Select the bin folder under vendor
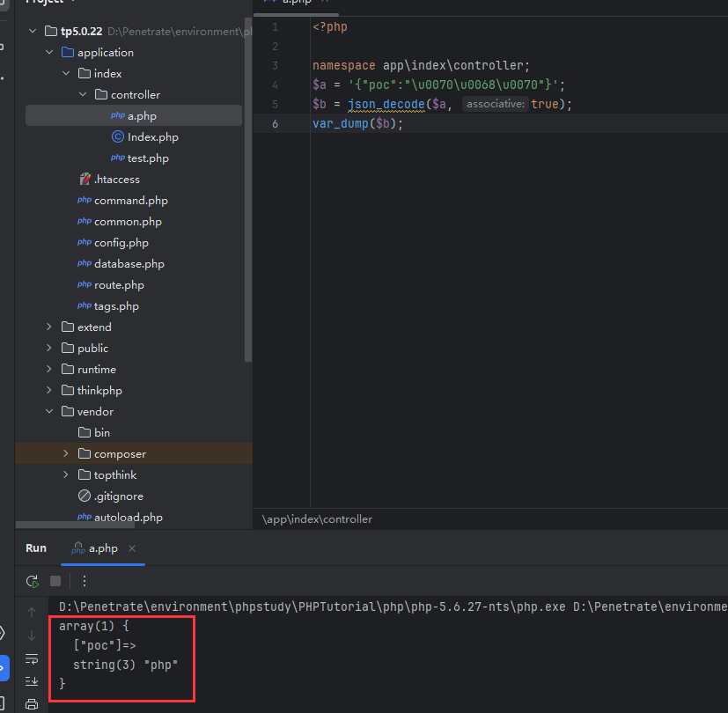The image size is (728, 713). [x=102, y=432]
